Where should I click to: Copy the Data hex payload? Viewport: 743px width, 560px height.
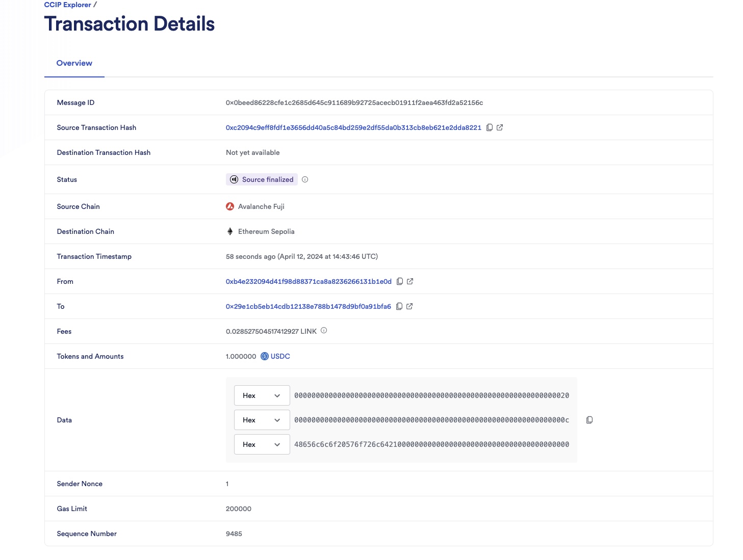click(590, 420)
